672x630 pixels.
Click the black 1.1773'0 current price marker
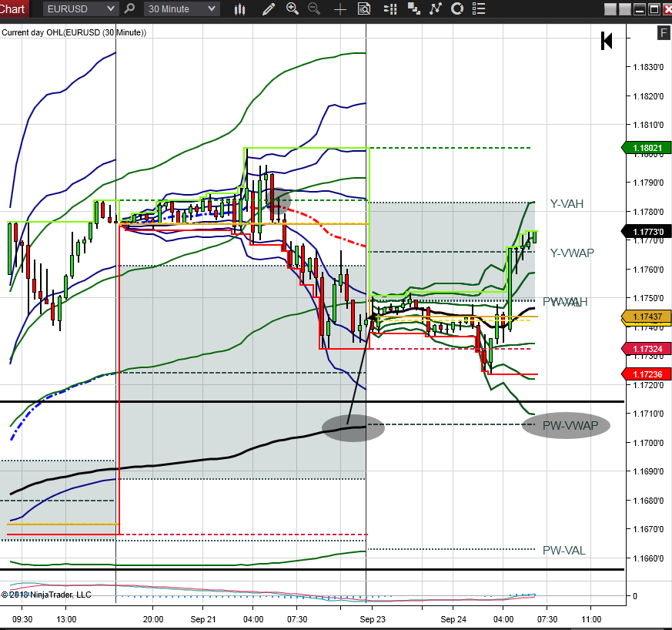[x=647, y=232]
